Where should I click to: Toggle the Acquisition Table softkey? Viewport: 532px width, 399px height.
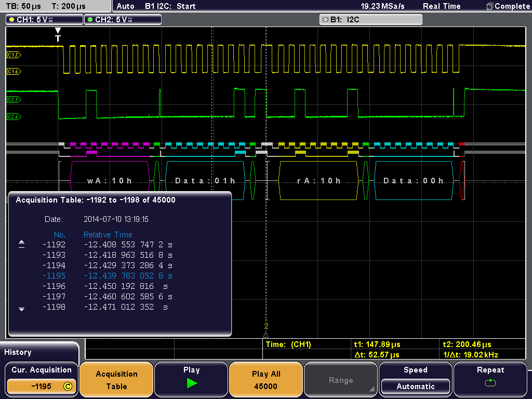[x=116, y=380]
